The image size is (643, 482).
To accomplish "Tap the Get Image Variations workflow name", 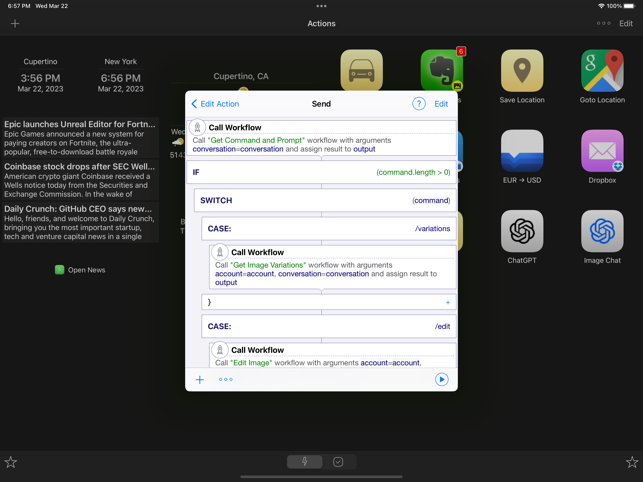I will [268, 265].
